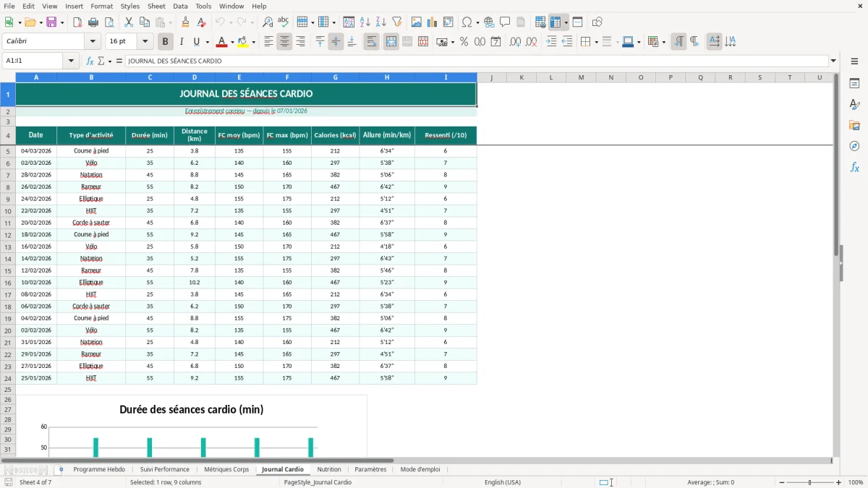Open the Métriques Corps sheet tab
The image size is (868, 488).
point(226,469)
